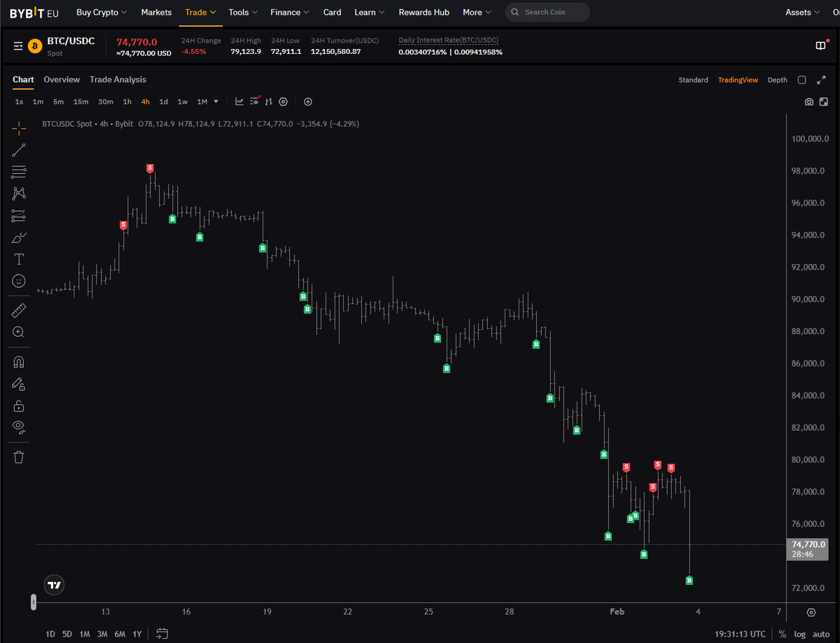840x643 pixels.
Task: Select the TradingView chart view
Action: pyautogui.click(x=738, y=80)
